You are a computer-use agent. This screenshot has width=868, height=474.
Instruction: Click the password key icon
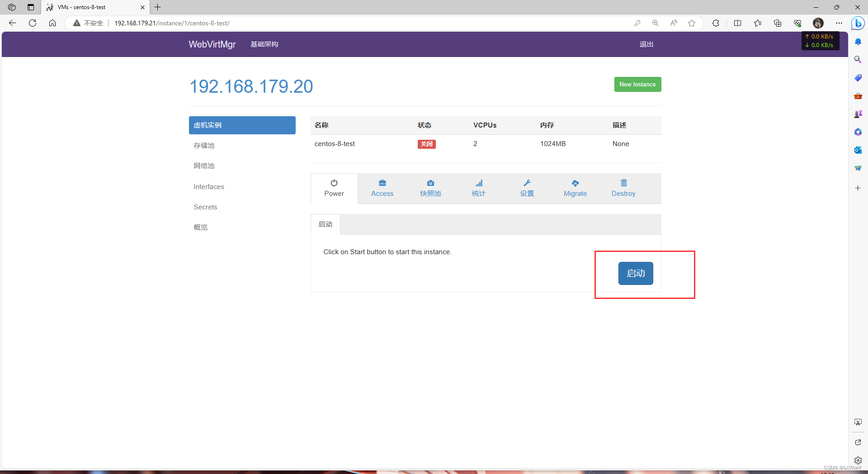coord(637,23)
